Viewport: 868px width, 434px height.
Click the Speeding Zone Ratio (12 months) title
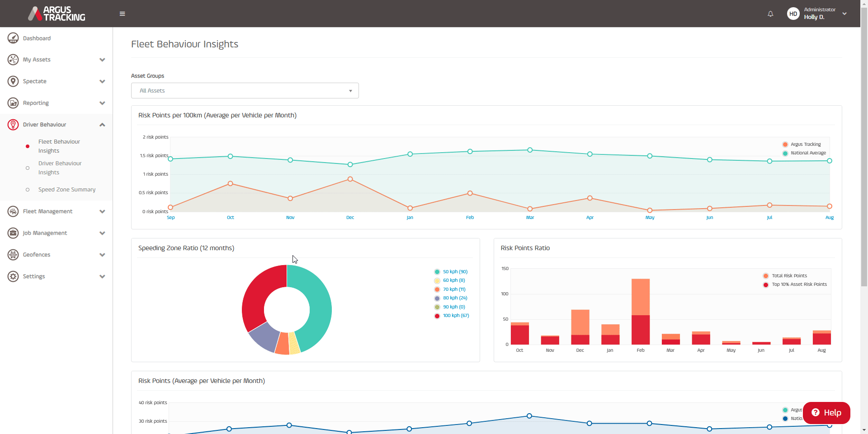point(186,248)
